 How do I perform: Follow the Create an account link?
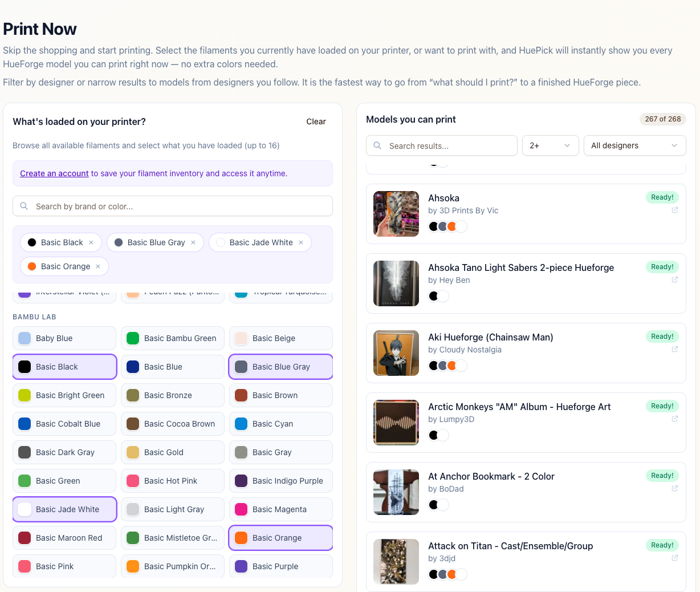(54, 173)
